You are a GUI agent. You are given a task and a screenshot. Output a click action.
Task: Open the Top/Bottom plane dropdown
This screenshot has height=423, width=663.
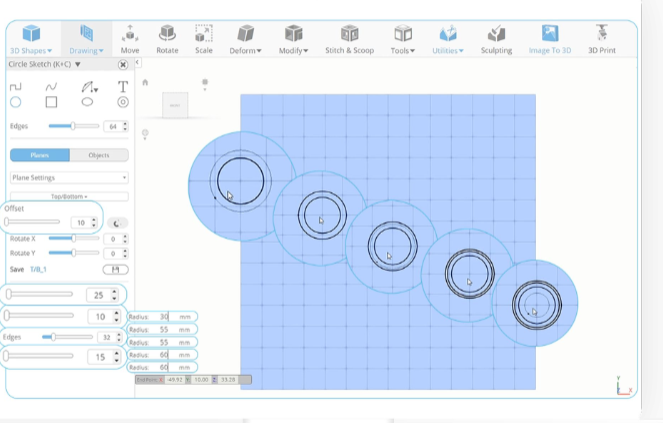pos(69,197)
